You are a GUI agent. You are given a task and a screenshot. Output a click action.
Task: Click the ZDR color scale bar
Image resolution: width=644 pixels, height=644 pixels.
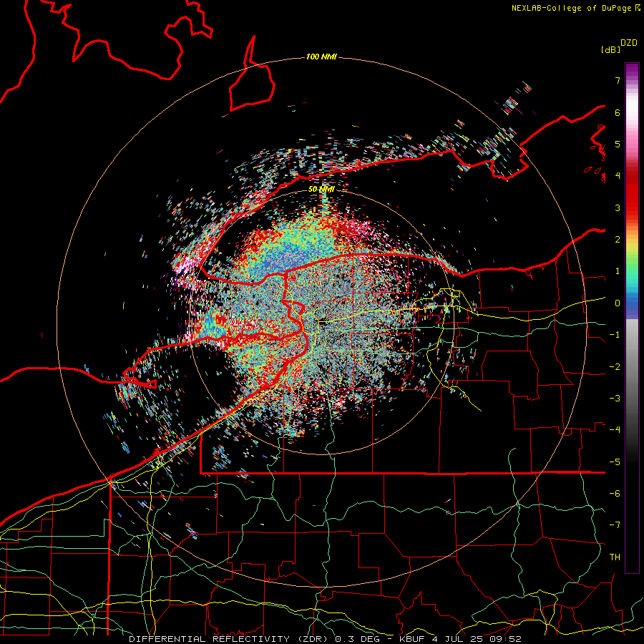pos(632,318)
